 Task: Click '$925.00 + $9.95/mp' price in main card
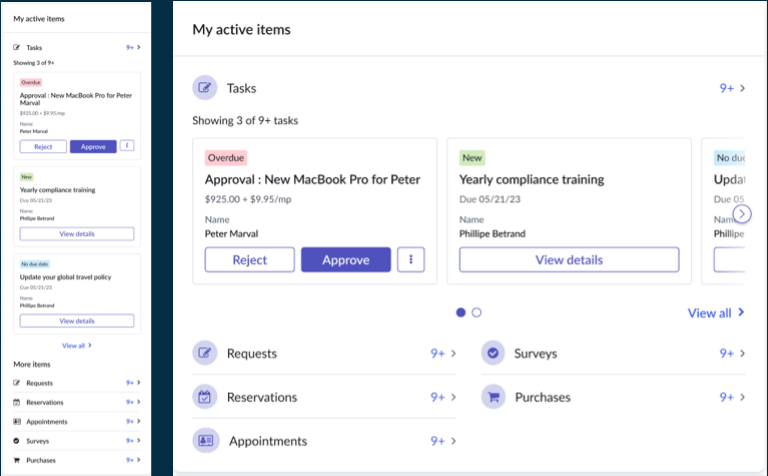pos(248,199)
